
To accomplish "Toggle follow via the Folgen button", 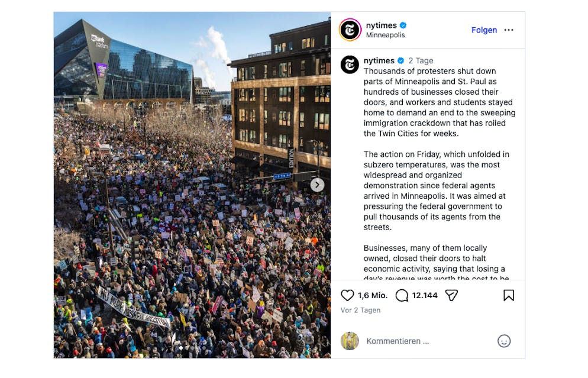I will (484, 30).
